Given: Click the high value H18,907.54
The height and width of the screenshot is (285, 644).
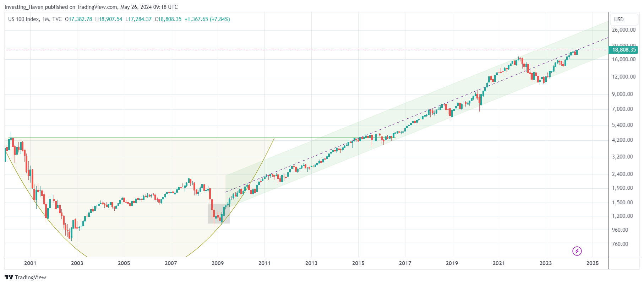Looking at the screenshot, I should coord(109,19).
